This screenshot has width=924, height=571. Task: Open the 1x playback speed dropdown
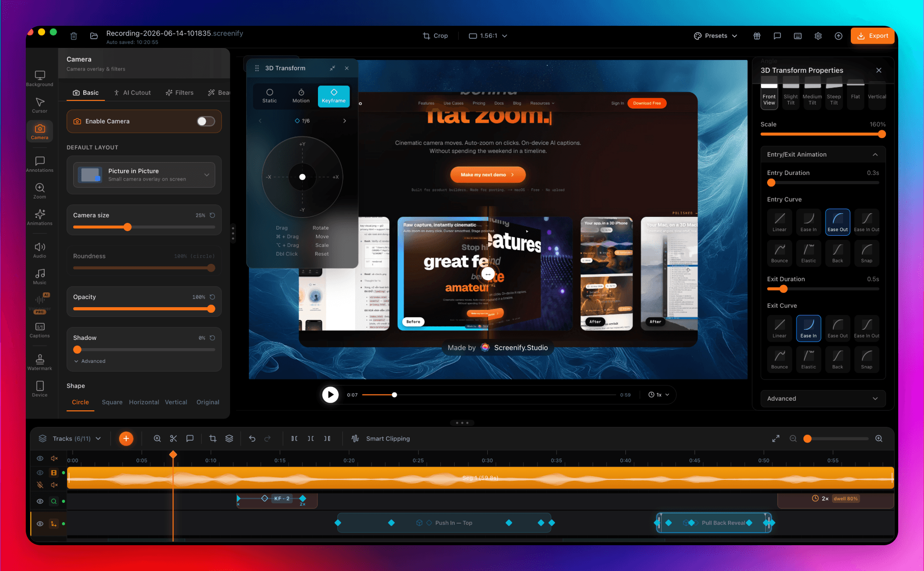tap(658, 395)
